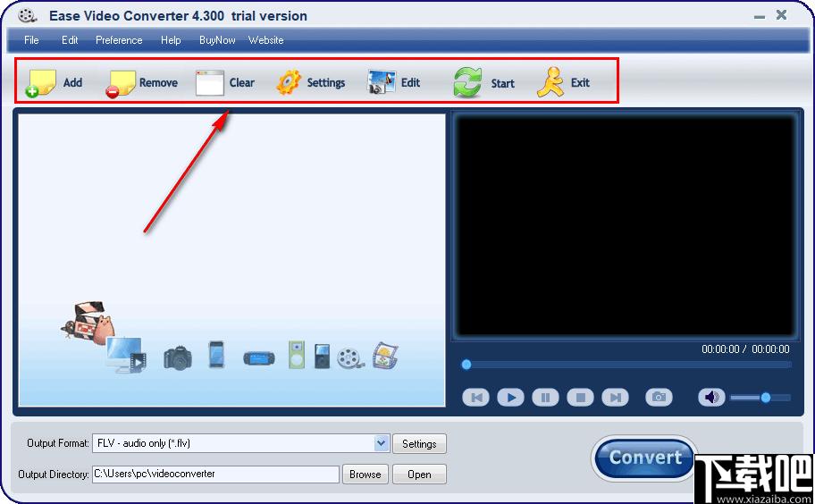The height and width of the screenshot is (504, 815).
Task: Click the skip to previous playback button
Action: click(475, 398)
